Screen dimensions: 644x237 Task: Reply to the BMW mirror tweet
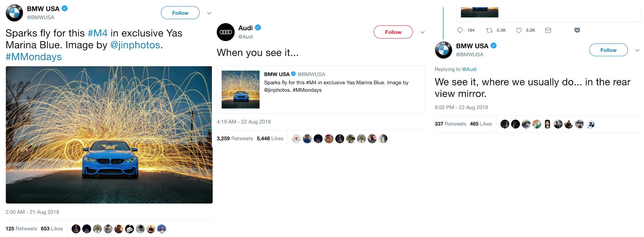pos(461,30)
